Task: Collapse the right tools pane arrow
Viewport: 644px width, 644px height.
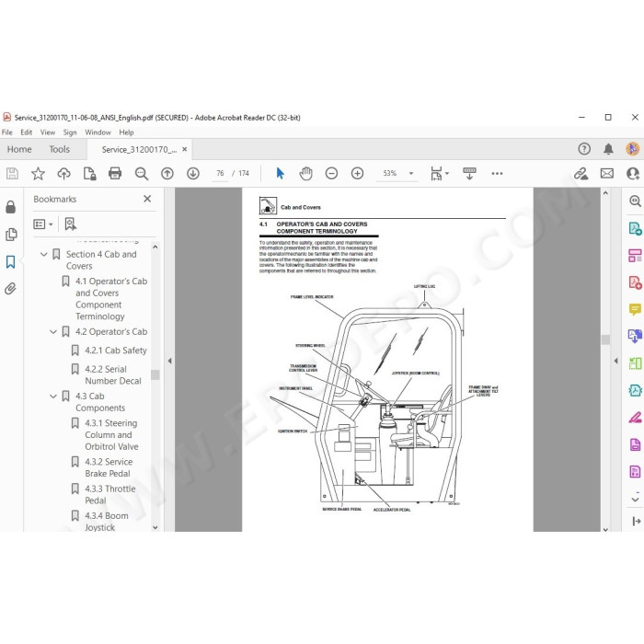Action: pyautogui.click(x=615, y=361)
